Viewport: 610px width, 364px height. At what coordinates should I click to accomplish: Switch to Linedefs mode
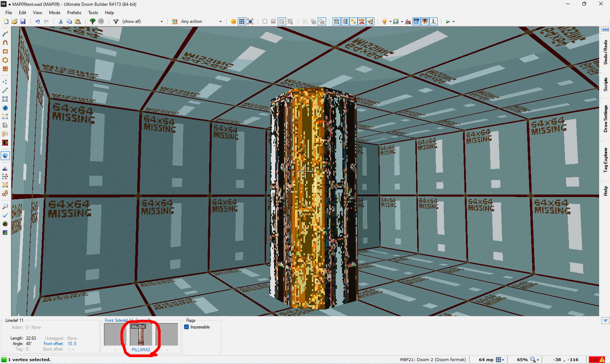(5, 90)
